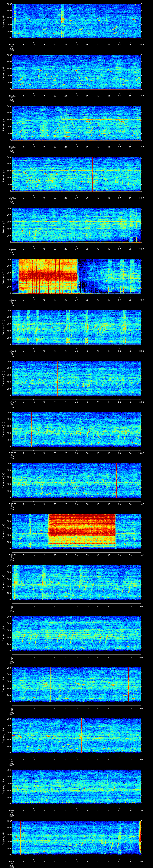Open the spectrogram panel starting at 18:03:00
The image size is (153, 868).
coord(76,123)
